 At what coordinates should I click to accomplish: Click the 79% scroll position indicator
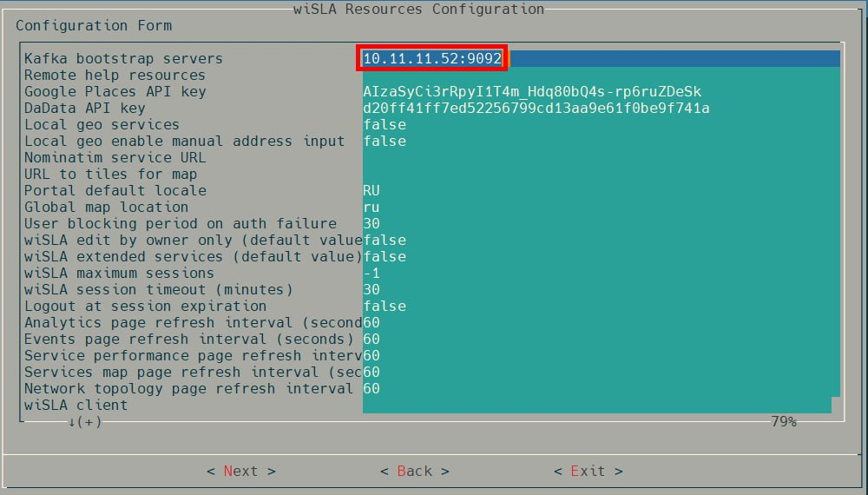pos(783,422)
